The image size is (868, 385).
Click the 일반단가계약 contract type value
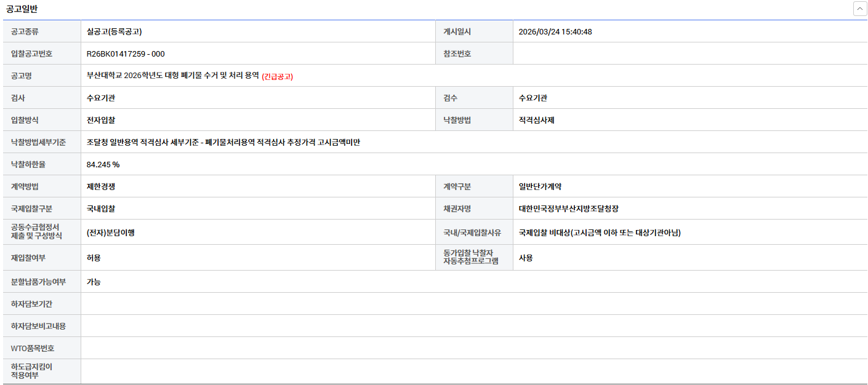540,187
